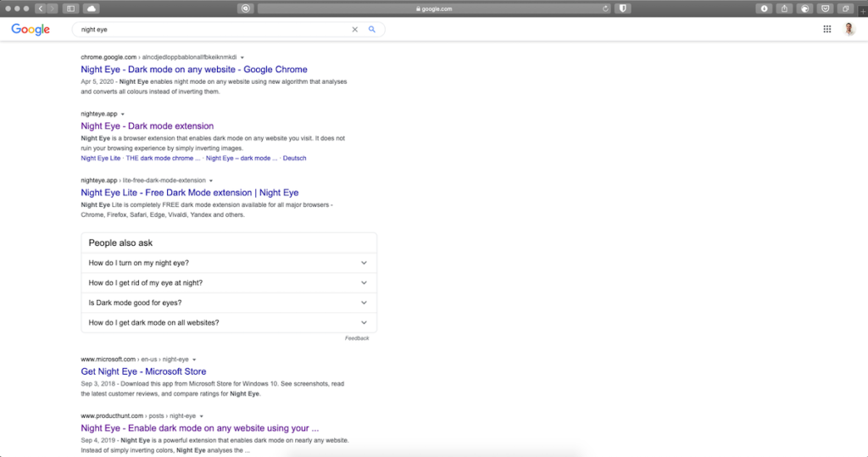The image size is (868, 457).
Task: Open "Get Night Eye - Microsoft Store" link
Action: 143,371
